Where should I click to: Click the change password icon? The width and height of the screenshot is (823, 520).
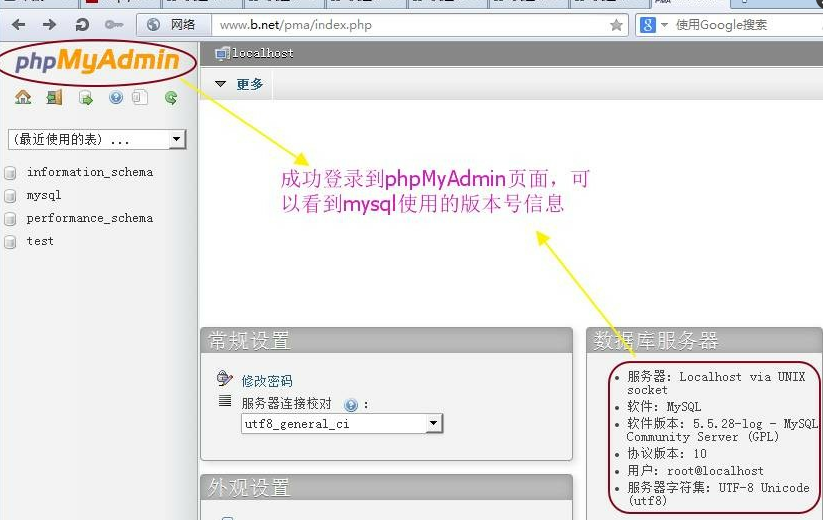[225, 378]
